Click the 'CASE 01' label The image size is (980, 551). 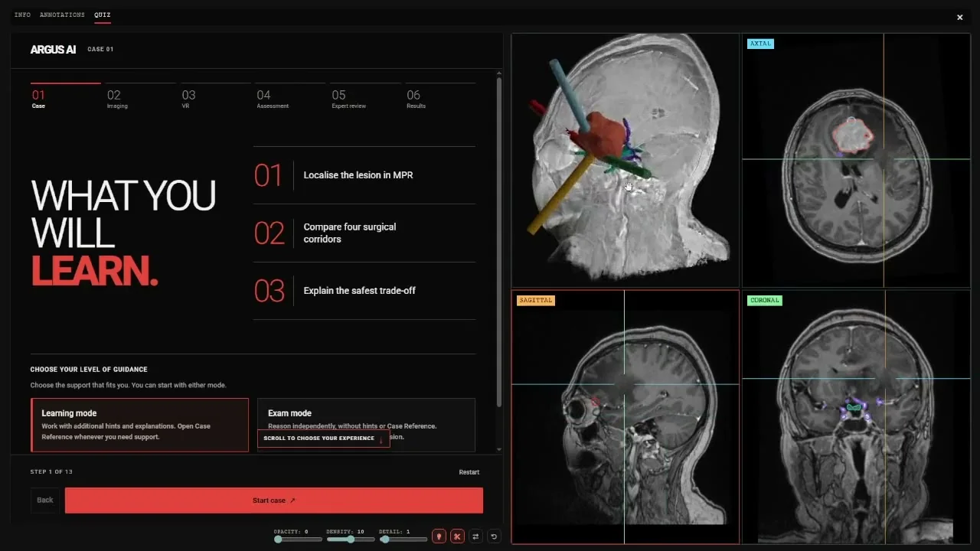(x=100, y=50)
